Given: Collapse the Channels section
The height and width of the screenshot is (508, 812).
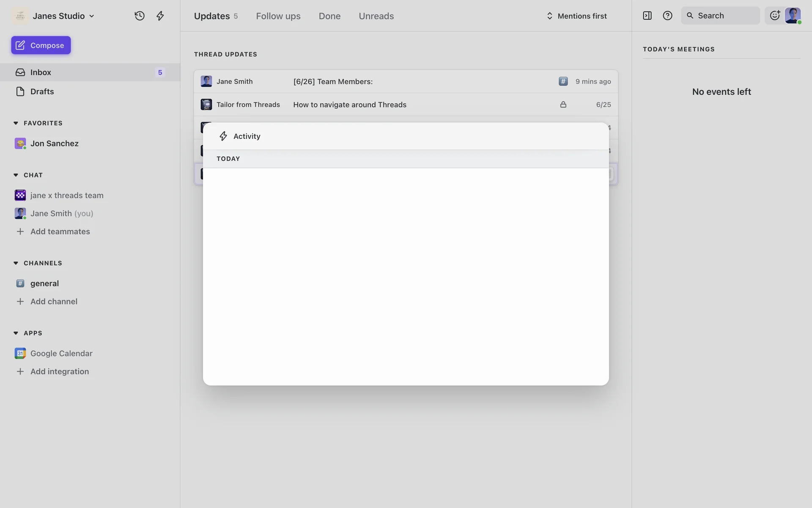Looking at the screenshot, I should 16,263.
